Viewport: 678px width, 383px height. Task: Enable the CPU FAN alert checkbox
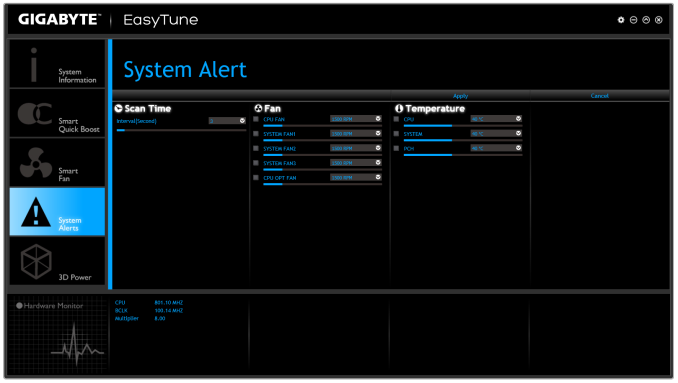pos(256,119)
